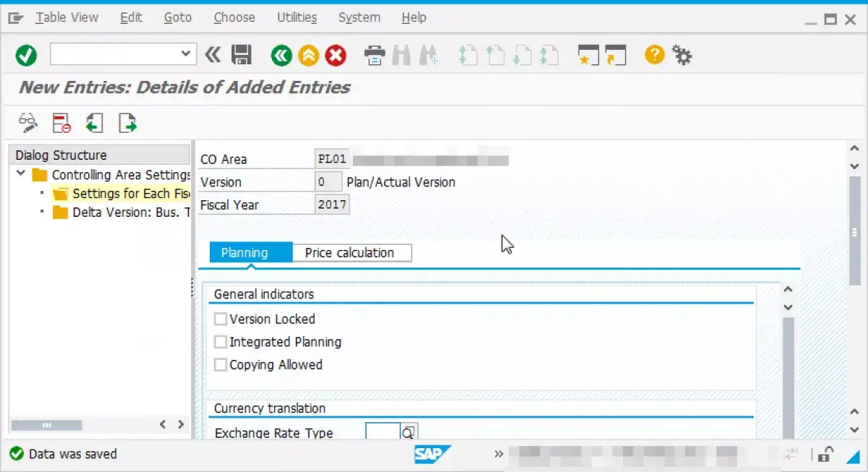Viewport: 868px width, 472px height.
Task: Click the Find binoculars icon
Action: click(401, 55)
